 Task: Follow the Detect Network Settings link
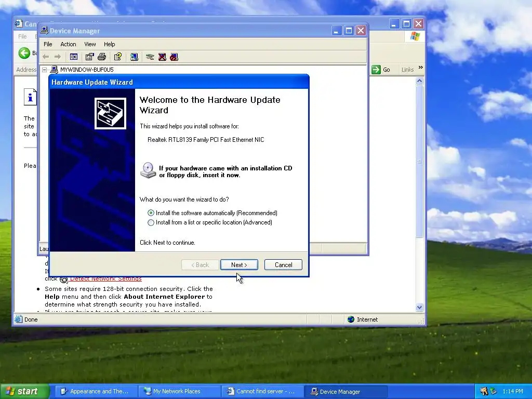point(106,278)
